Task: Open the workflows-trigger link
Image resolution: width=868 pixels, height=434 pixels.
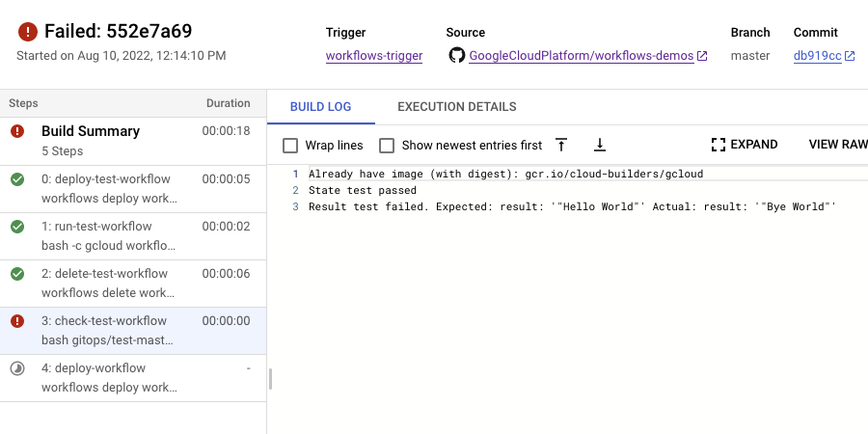Action: pyautogui.click(x=374, y=56)
